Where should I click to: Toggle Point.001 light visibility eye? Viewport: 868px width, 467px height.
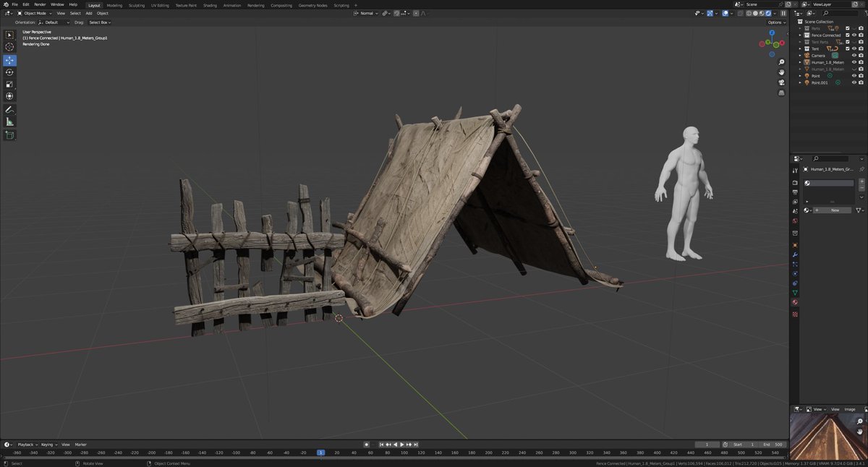(x=854, y=82)
